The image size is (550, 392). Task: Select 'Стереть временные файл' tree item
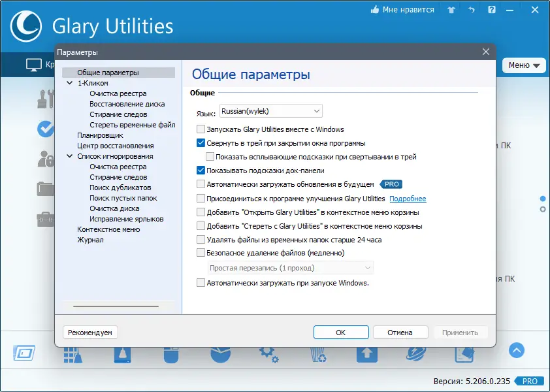tap(132, 125)
